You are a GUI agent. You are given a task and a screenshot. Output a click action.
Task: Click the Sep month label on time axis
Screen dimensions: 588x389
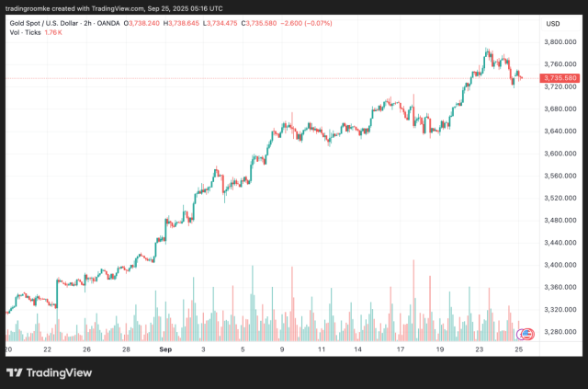[165, 349]
